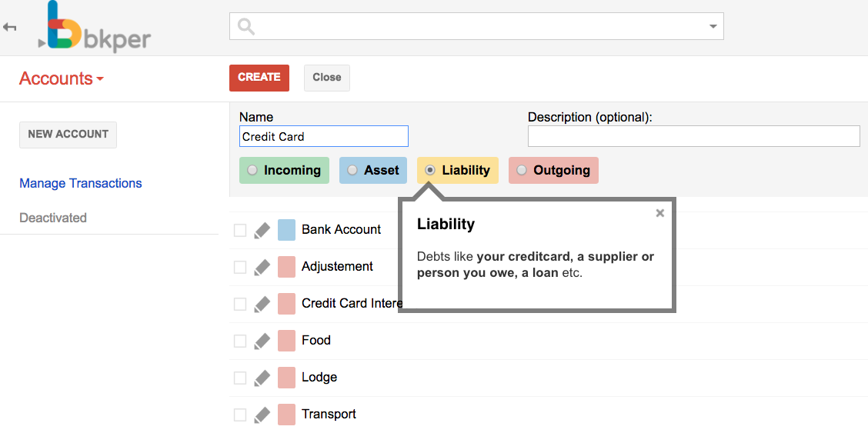Expand the search bar dropdown arrow
The height and width of the screenshot is (443, 868).
point(713,25)
